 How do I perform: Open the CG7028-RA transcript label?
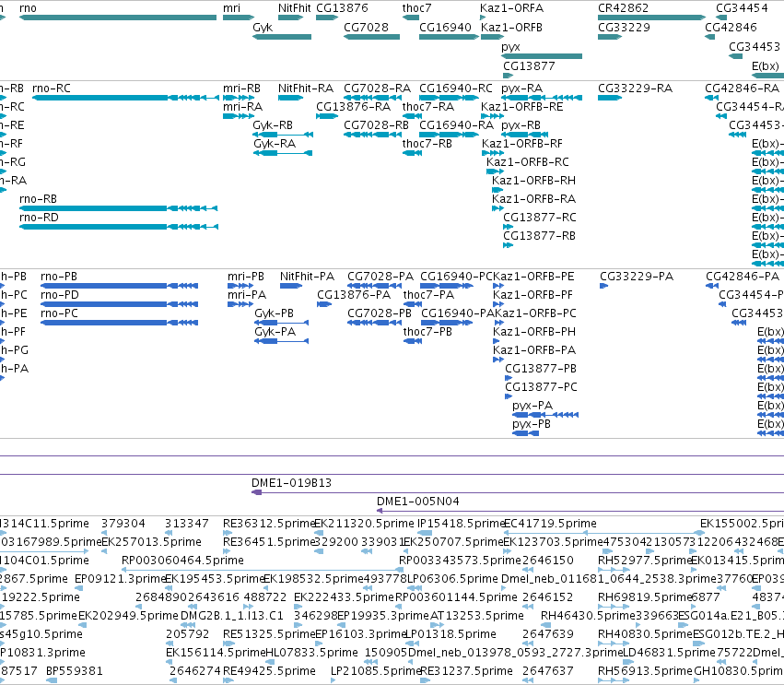coord(377,89)
